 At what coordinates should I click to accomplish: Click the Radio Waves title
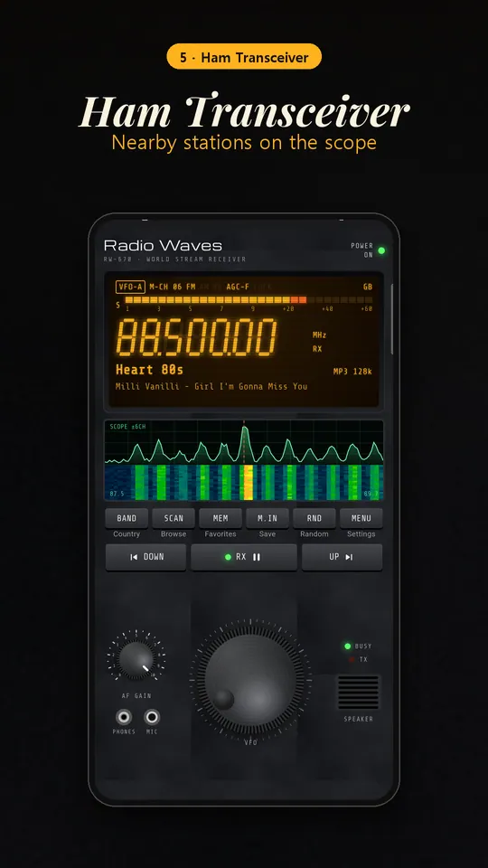pos(163,245)
